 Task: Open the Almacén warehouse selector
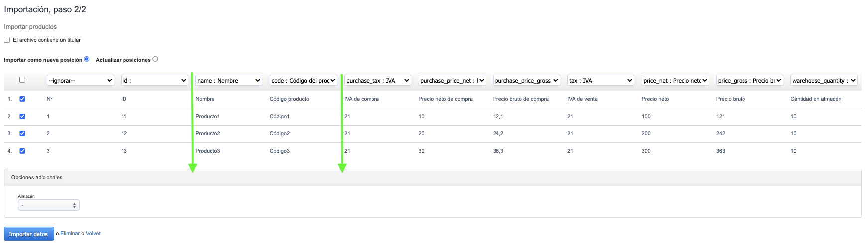pyautogui.click(x=49, y=205)
